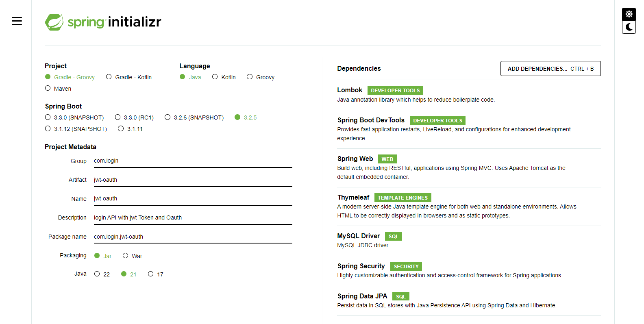Image resolution: width=644 pixels, height=324 pixels.
Task: Click the Lombok description text
Action: pos(416,100)
